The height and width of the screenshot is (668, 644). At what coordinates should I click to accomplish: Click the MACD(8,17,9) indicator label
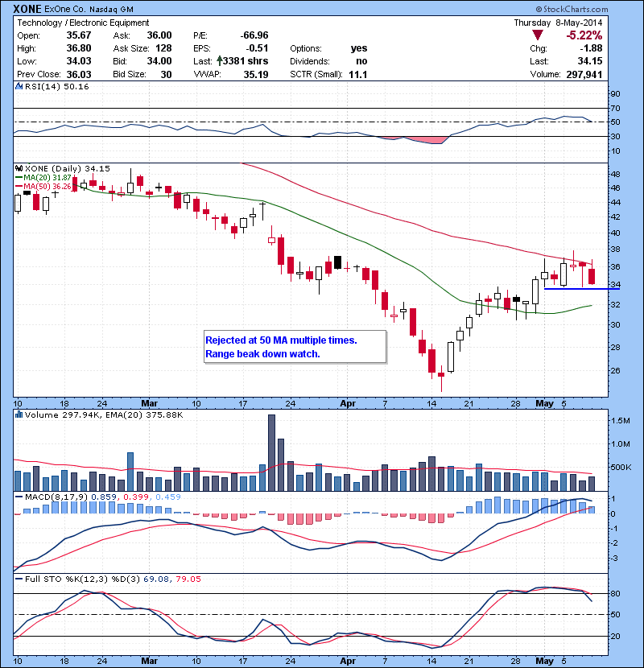tap(56, 497)
